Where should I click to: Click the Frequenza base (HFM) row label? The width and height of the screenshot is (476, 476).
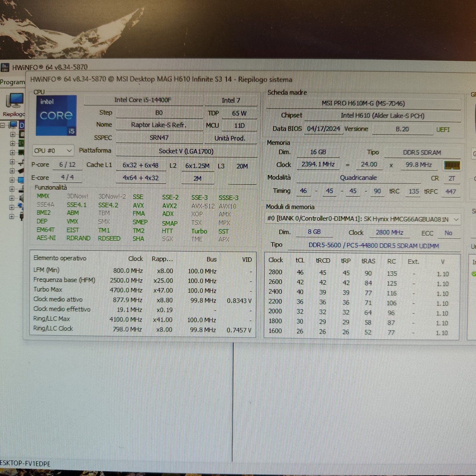[64, 280]
